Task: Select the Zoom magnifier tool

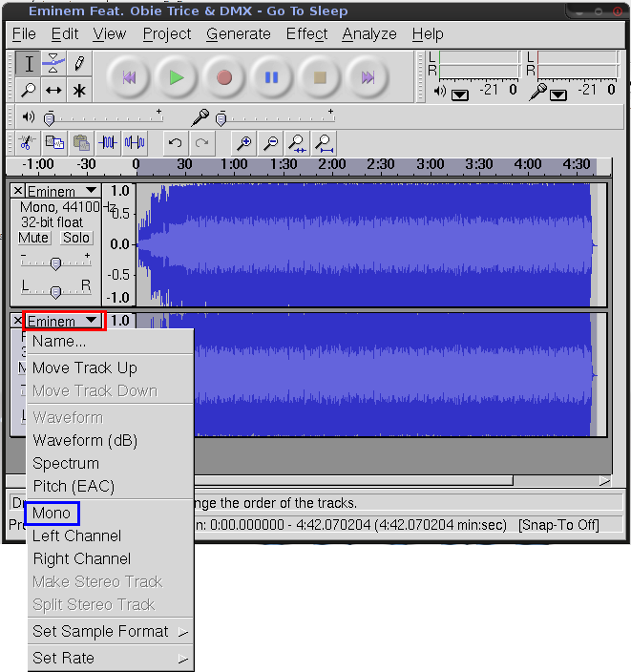Action: [x=29, y=90]
